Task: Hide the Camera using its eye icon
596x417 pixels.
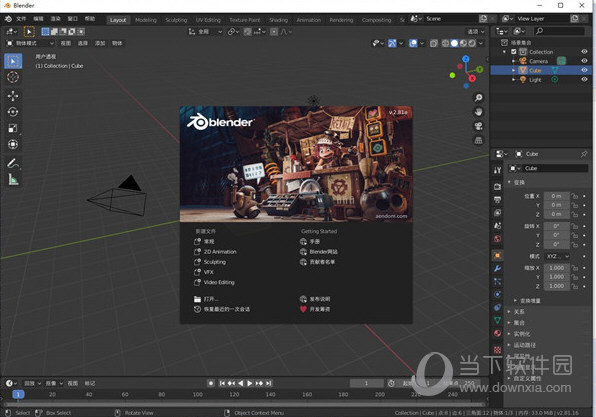Action: coord(584,60)
